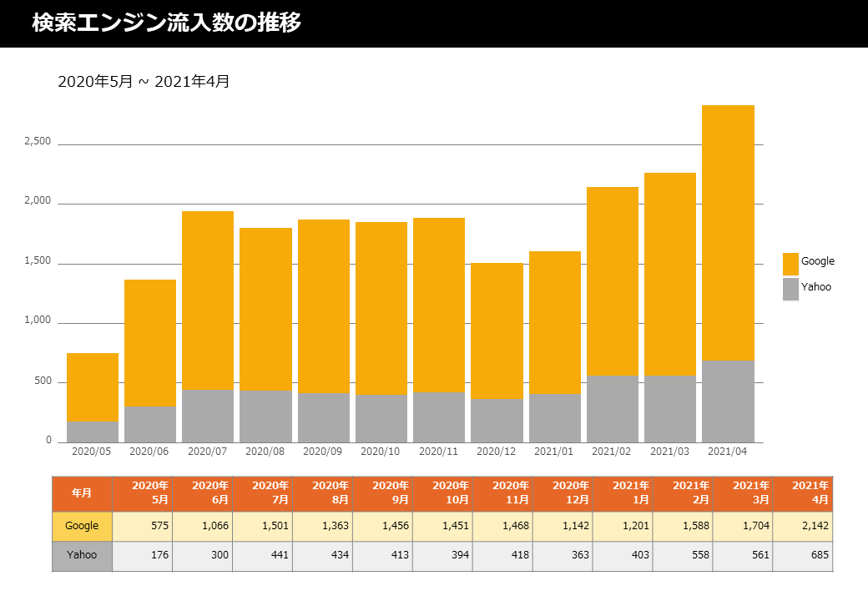
Task: Click the 2,500 y-axis label
Action: [38, 142]
